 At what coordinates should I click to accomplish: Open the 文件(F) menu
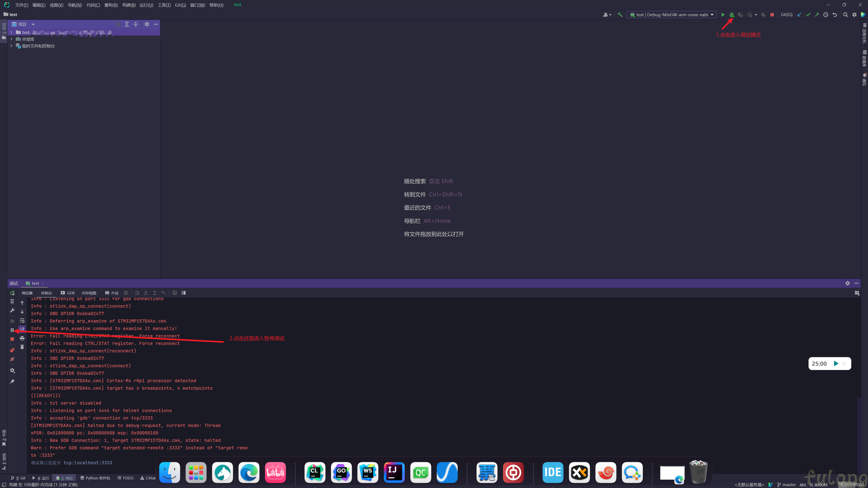(x=21, y=5)
